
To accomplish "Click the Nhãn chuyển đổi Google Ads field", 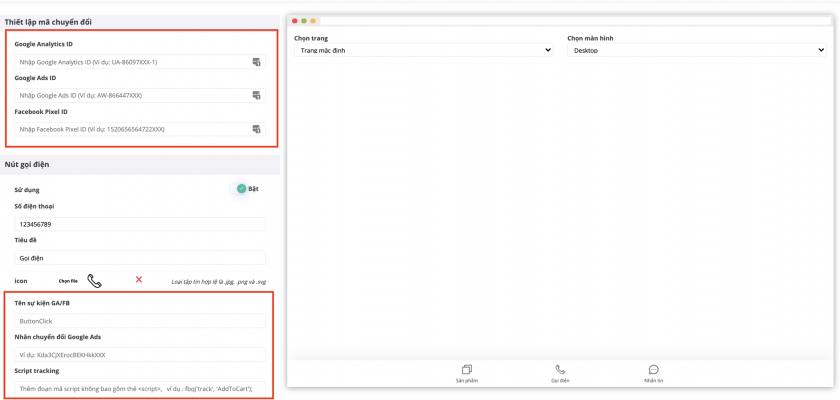I will coord(140,355).
